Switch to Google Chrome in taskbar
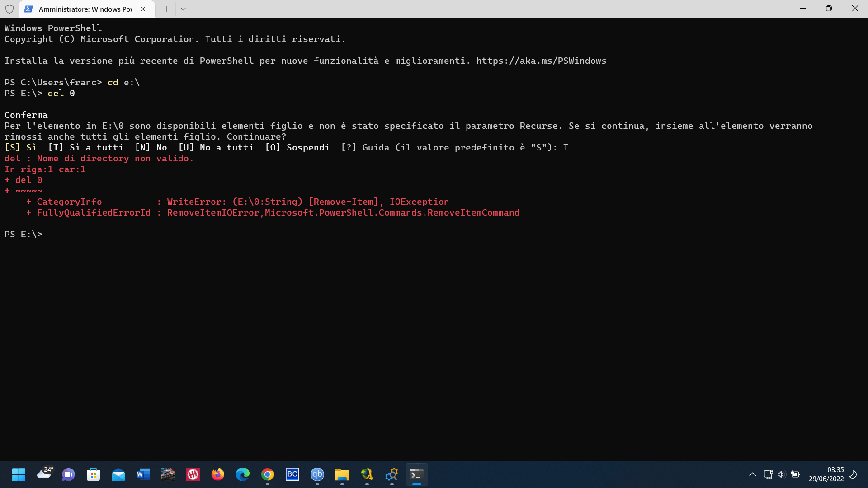 [267, 474]
